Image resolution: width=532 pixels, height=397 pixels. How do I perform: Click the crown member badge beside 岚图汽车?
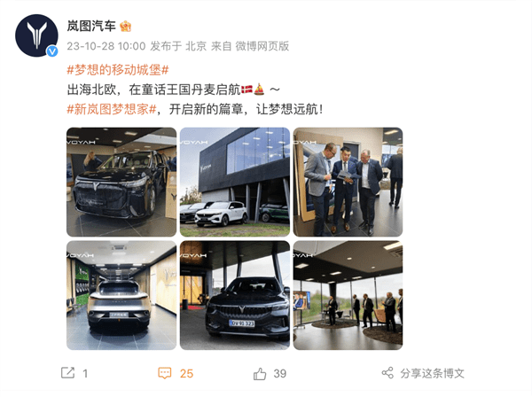click(x=126, y=26)
